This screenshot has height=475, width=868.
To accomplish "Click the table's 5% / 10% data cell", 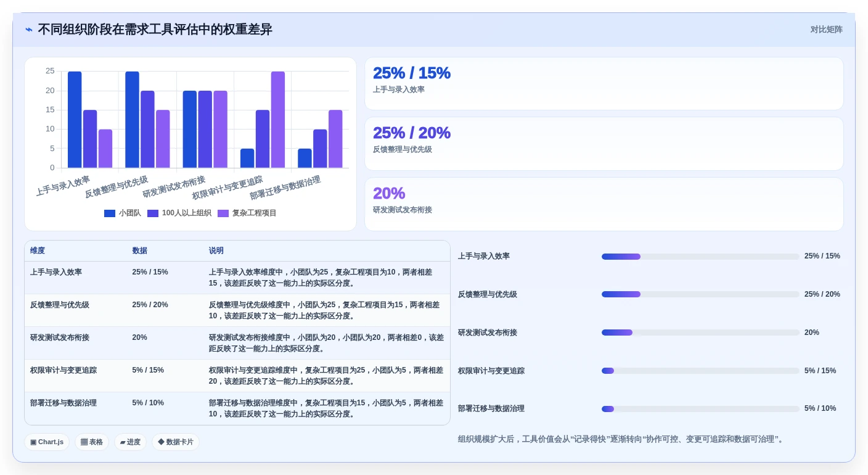I will (x=148, y=403).
